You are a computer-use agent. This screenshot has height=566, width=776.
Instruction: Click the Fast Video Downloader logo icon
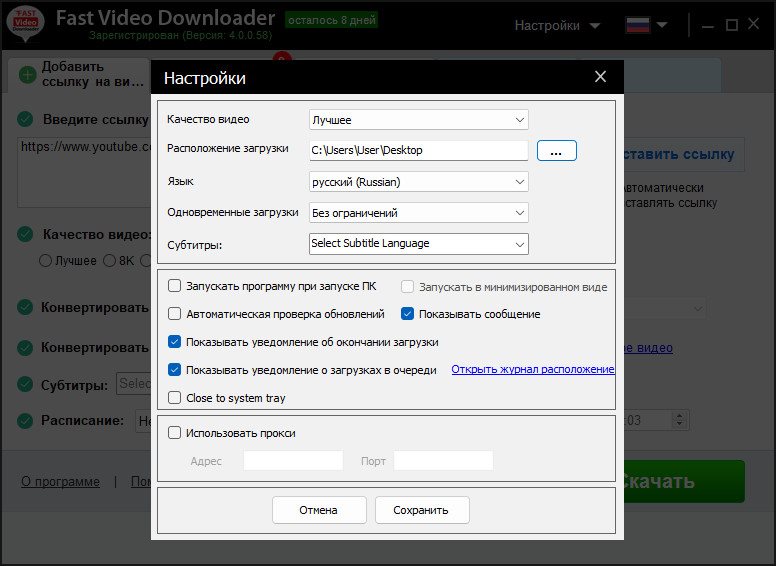[25, 23]
